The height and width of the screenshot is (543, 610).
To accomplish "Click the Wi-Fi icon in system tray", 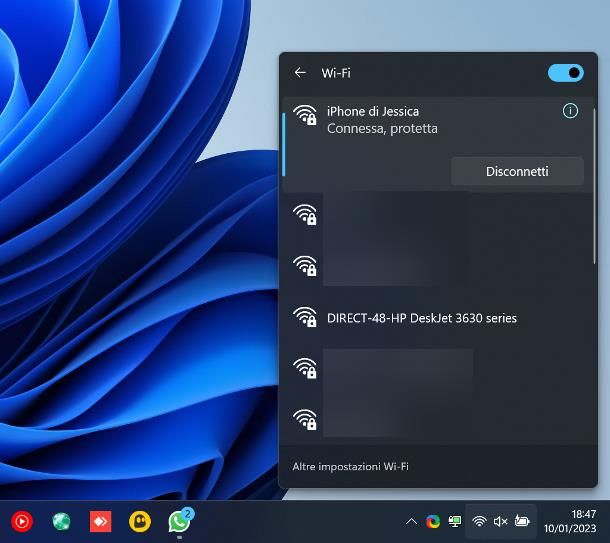I will click(479, 521).
